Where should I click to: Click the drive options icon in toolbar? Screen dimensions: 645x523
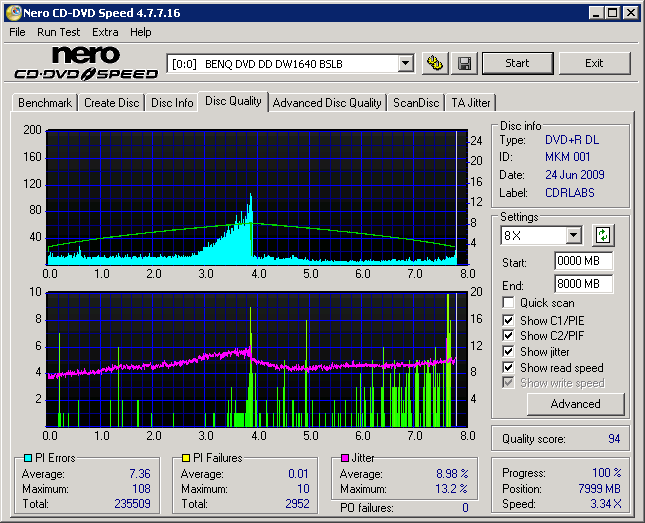pyautogui.click(x=435, y=63)
